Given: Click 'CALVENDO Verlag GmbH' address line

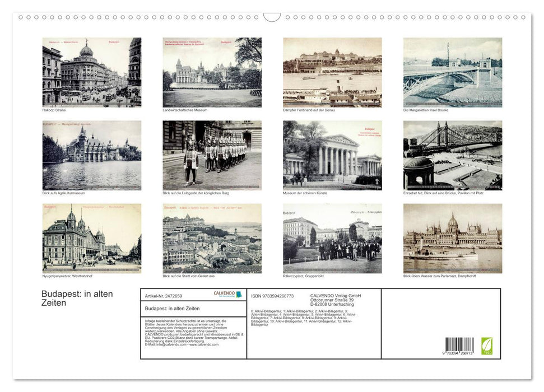Looking at the screenshot, I should click(x=336, y=296).
